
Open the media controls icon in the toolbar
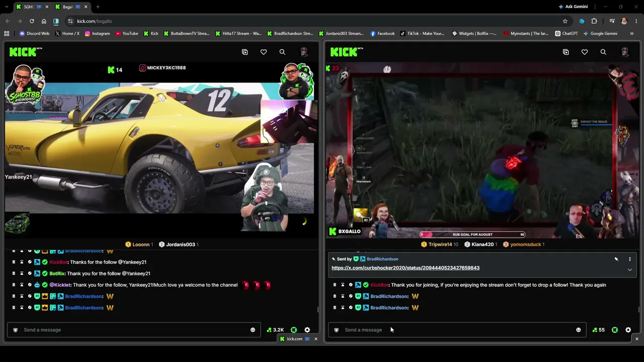pyautogui.click(x=612, y=21)
